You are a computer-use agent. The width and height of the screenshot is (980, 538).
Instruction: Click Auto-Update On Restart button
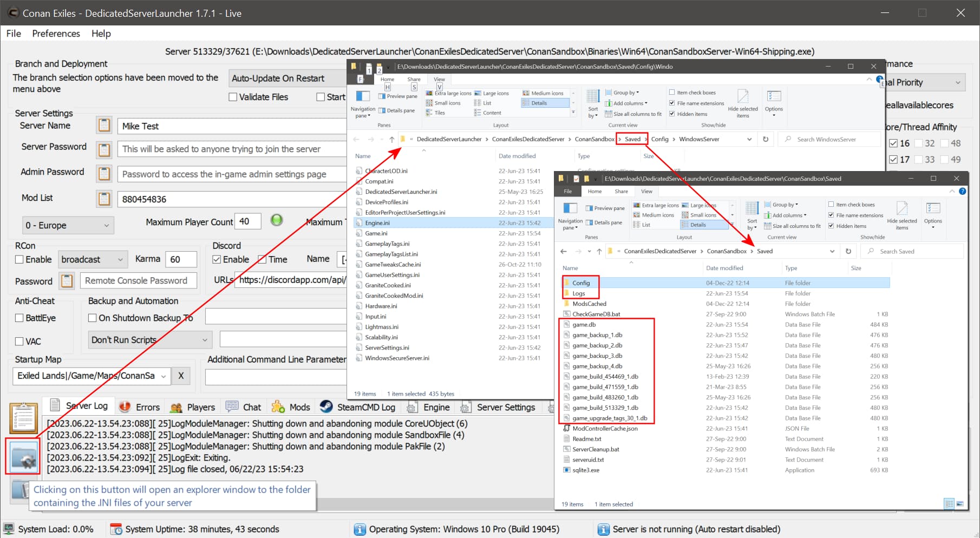pyautogui.click(x=288, y=78)
